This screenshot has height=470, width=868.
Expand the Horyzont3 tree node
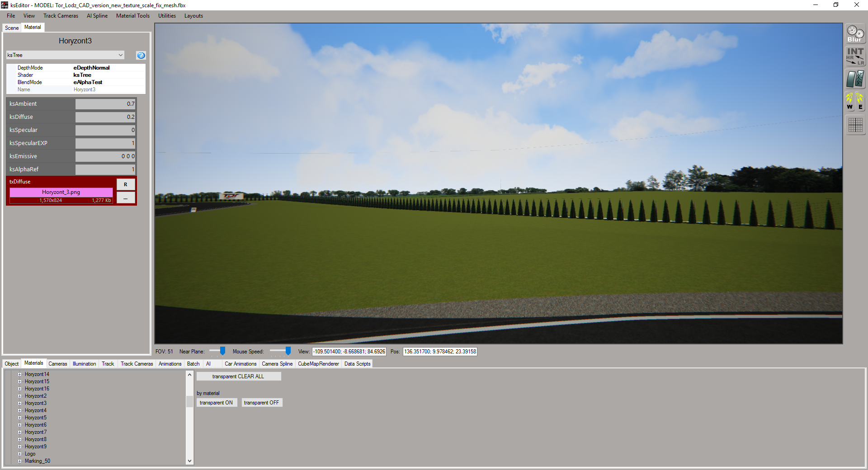[x=19, y=403]
